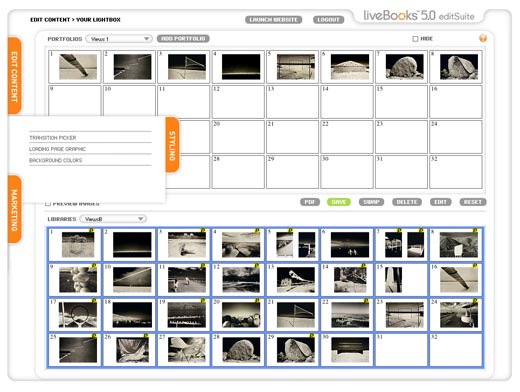Select library thumbnail 6
Viewport: 520px width, 392px height.
tap(350, 245)
